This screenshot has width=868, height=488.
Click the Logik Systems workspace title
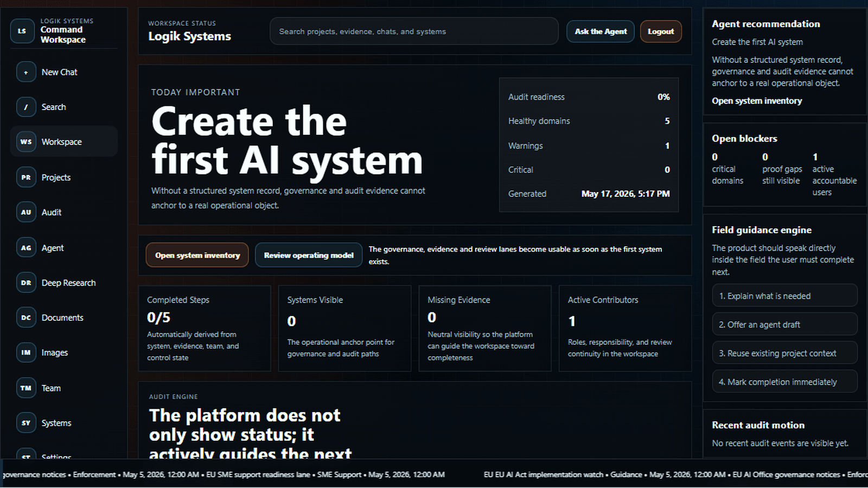[x=189, y=36]
